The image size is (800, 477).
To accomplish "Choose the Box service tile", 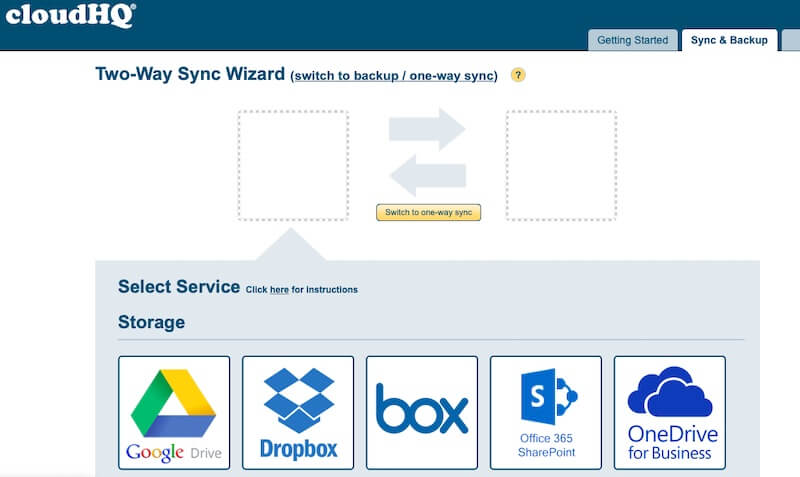I will pyautogui.click(x=422, y=413).
